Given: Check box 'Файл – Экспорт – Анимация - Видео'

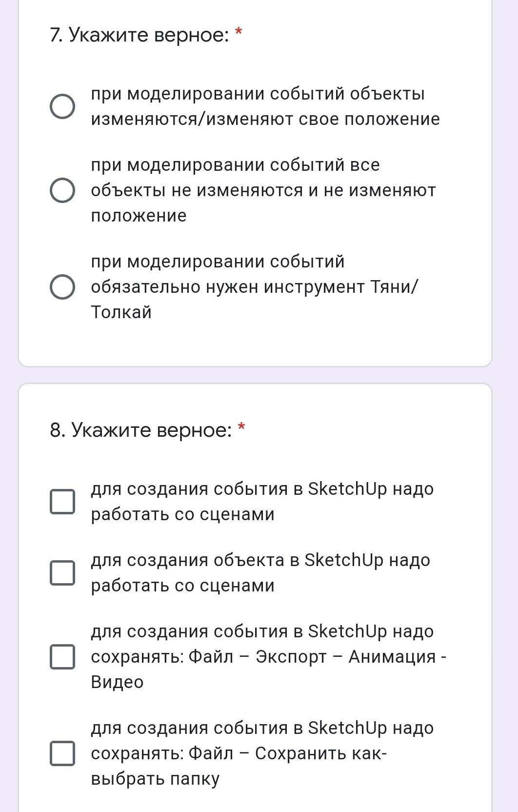Looking at the screenshot, I should point(62,657).
